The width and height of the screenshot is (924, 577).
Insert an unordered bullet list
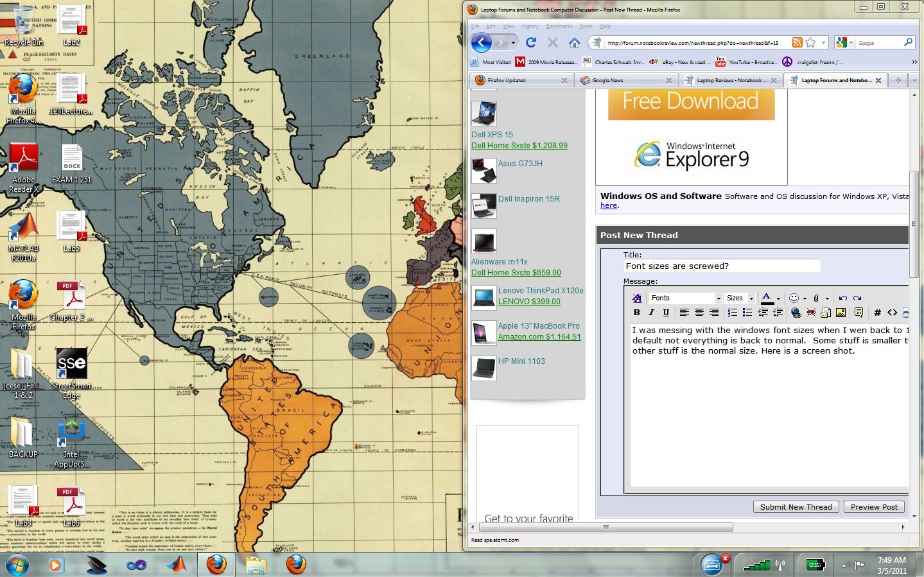[747, 313]
